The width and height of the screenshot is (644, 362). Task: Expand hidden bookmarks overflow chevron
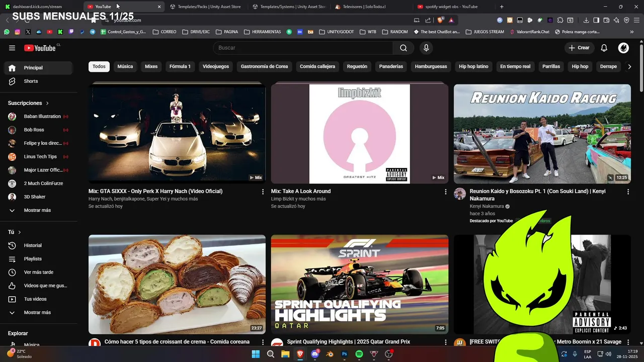tap(632, 32)
